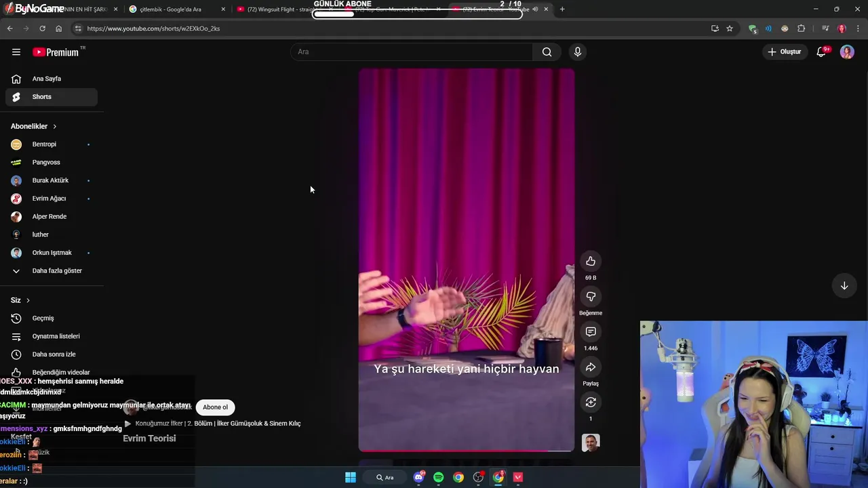Start voice search with the microphone

coord(578,52)
